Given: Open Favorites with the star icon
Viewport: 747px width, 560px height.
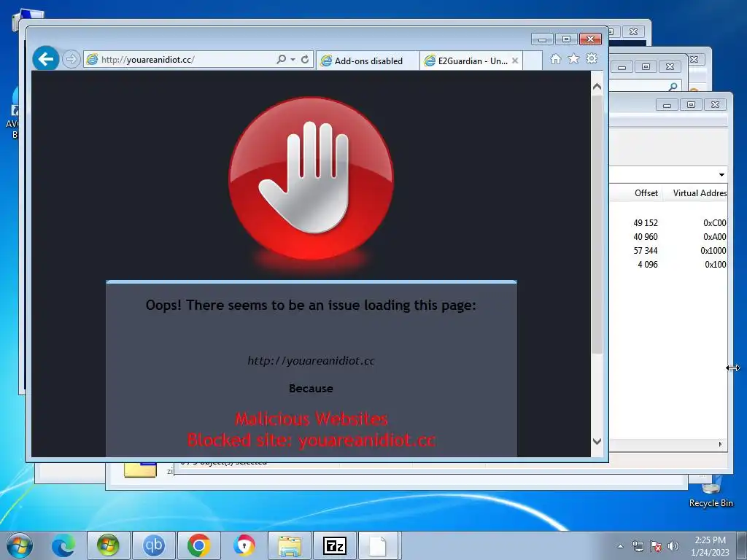Looking at the screenshot, I should pos(573,58).
